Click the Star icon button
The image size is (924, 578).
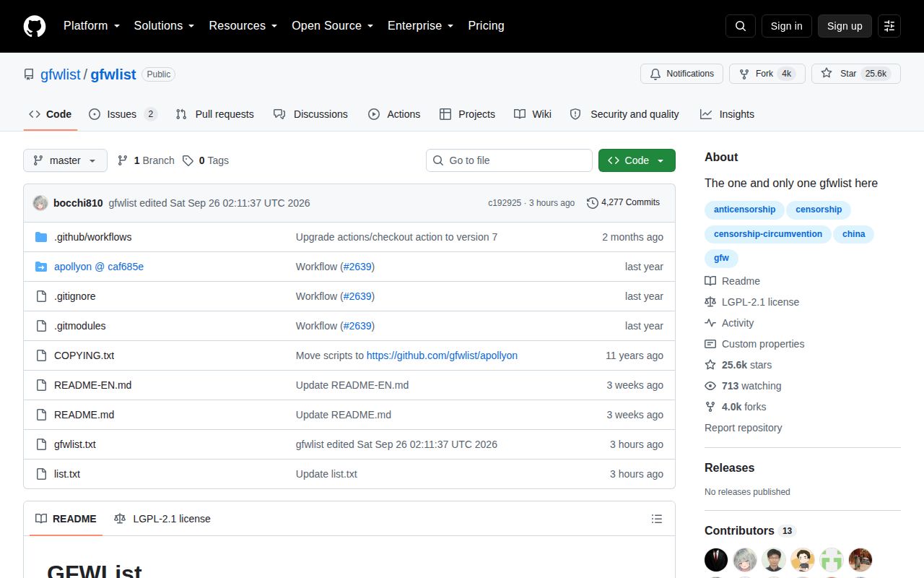point(827,74)
